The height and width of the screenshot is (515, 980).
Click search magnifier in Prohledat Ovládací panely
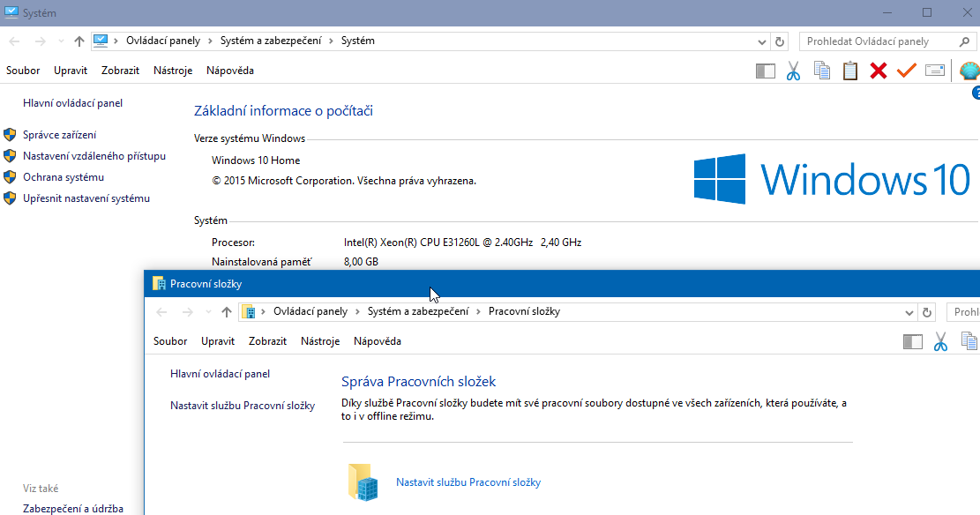964,41
